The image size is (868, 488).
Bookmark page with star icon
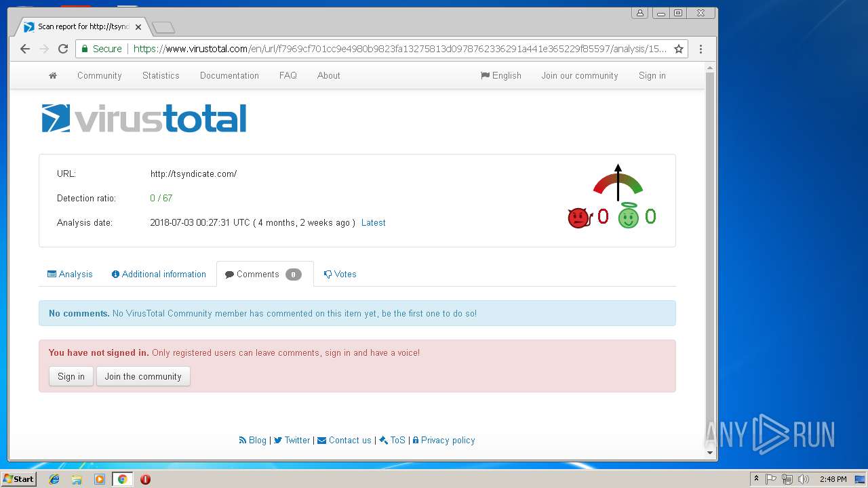[x=679, y=49]
